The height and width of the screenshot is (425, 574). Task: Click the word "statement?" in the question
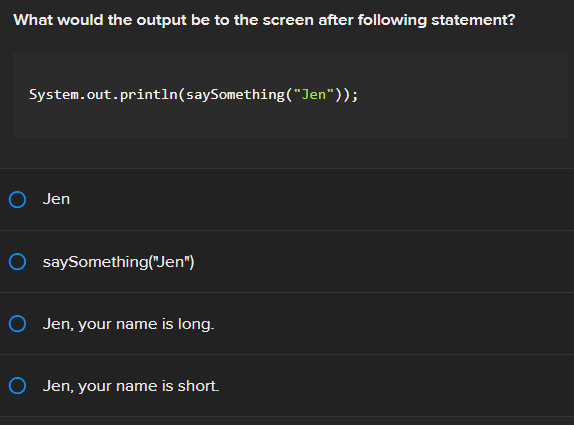click(473, 20)
